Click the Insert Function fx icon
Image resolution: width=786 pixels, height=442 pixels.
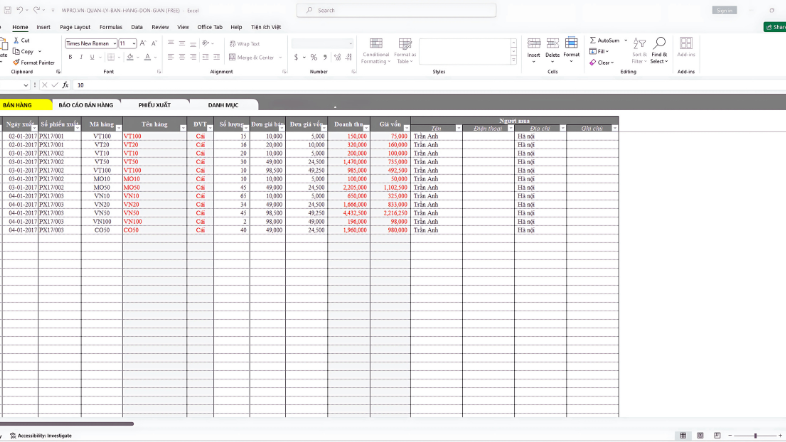coord(65,85)
